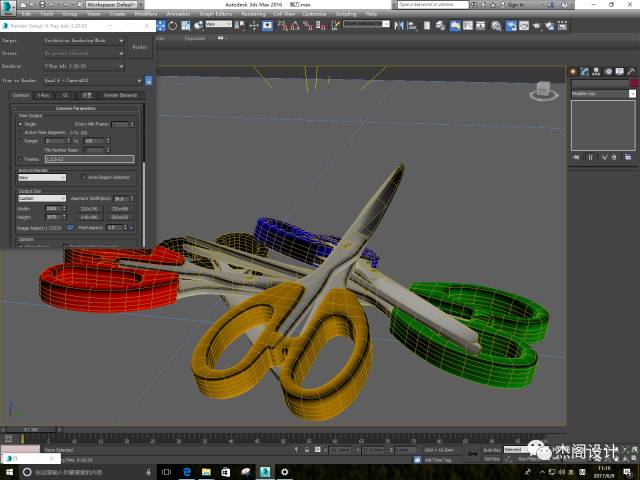
Task: Open the 3ds Max application menu logo
Action: [x=8, y=7]
